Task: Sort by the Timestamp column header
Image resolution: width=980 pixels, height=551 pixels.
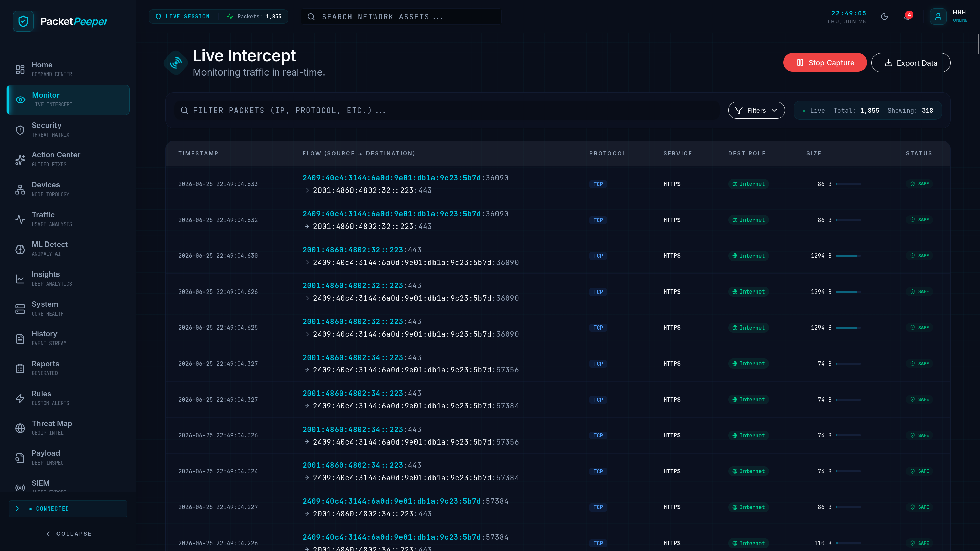Action: 198,154
